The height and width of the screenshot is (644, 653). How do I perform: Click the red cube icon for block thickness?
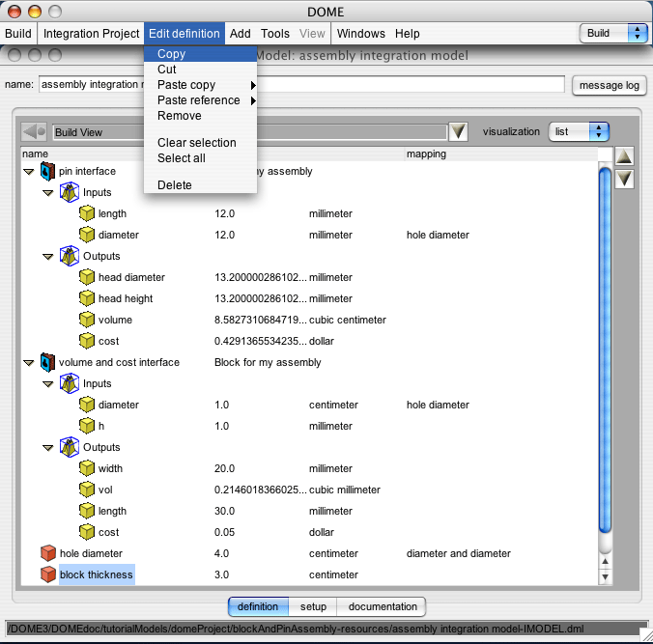48,574
